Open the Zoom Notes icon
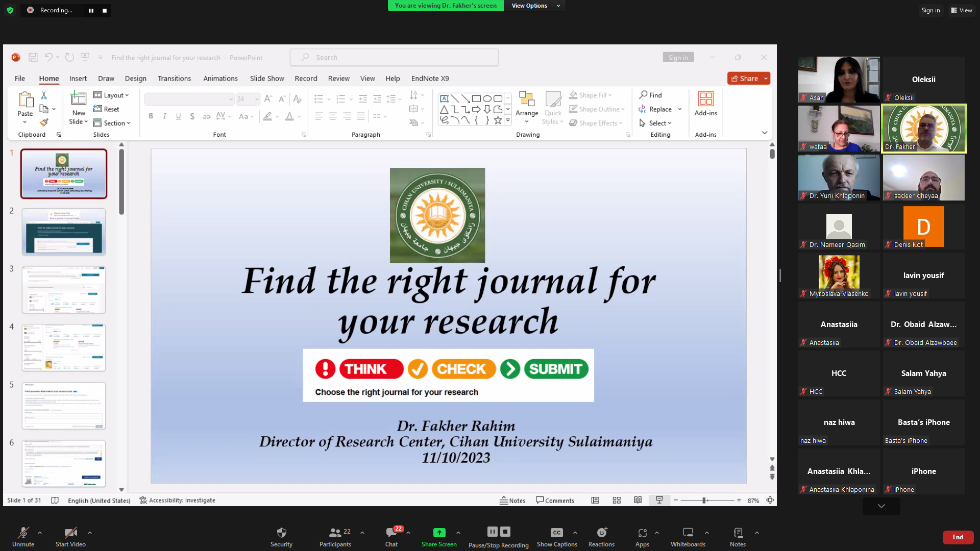Image resolution: width=980 pixels, height=551 pixels. point(738,532)
